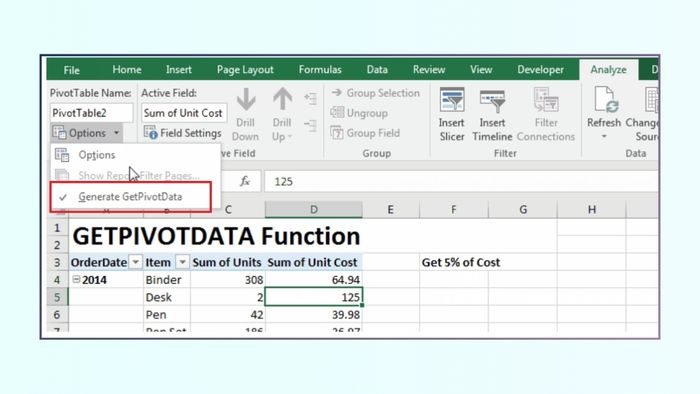Image resolution: width=700 pixels, height=394 pixels.
Task: Click the Expand Field plus icon
Action: [x=310, y=98]
